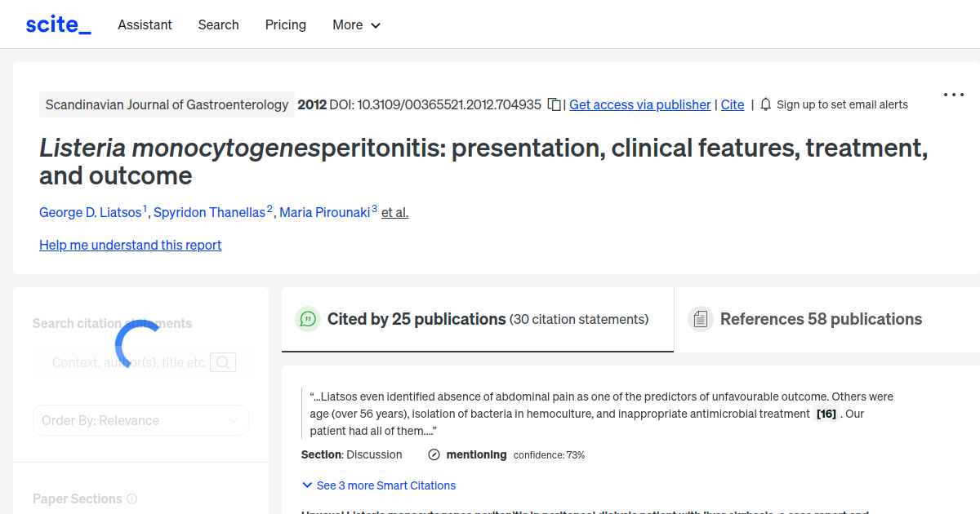Click the loading spinner in citation sidebar
This screenshot has width=980, height=514.
(137, 343)
